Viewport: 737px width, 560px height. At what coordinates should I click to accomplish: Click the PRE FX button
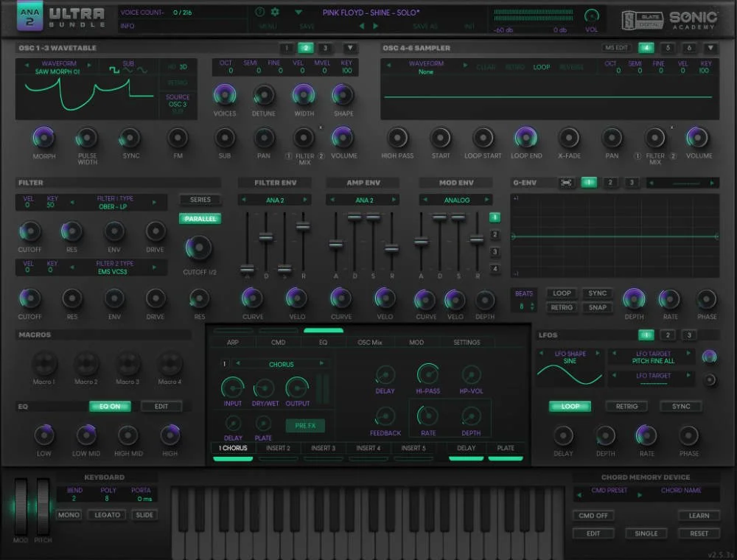tap(305, 425)
